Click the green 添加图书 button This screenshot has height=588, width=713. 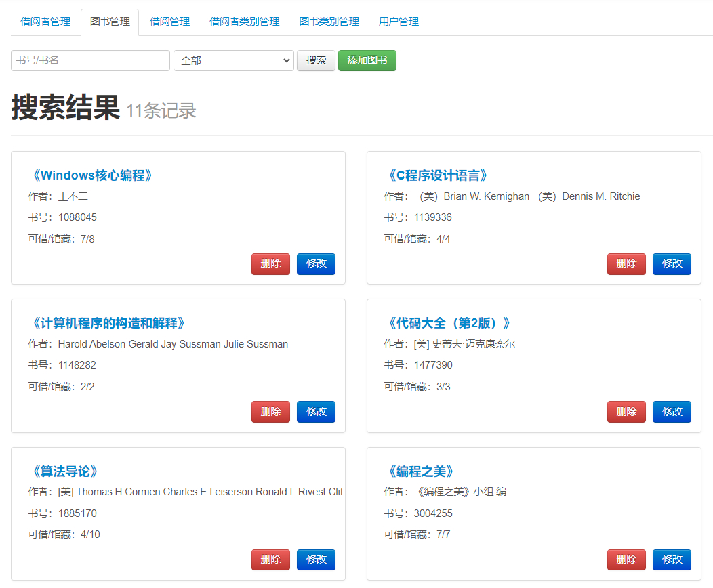point(367,60)
